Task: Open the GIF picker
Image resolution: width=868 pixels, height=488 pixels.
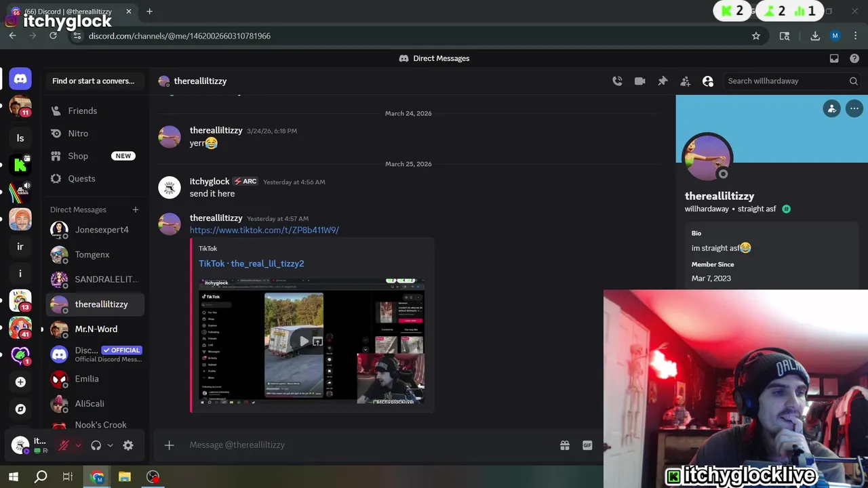Action: 587,445
